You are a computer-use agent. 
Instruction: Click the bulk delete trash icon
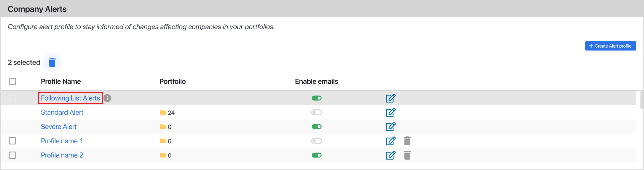[x=52, y=62]
